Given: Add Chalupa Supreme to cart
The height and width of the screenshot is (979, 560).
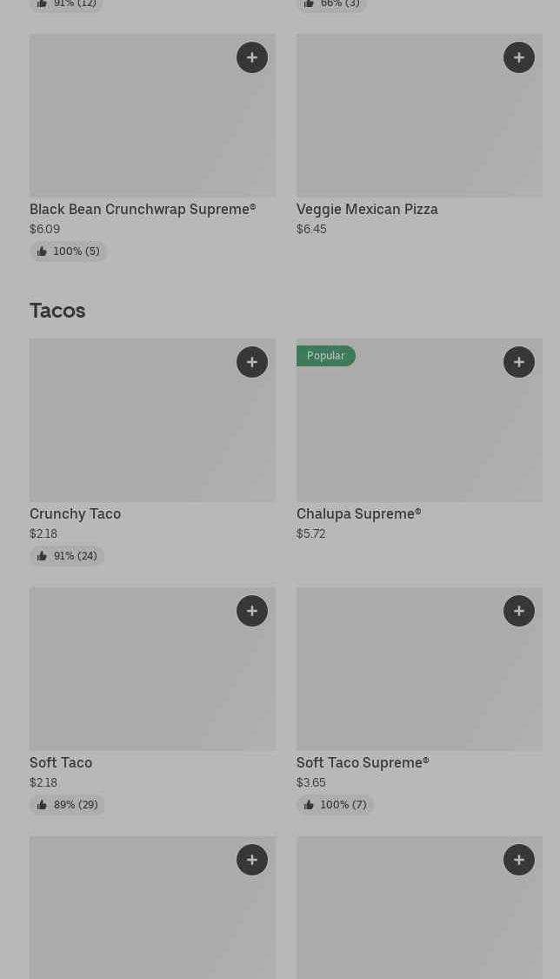Looking at the screenshot, I should 519,362.
